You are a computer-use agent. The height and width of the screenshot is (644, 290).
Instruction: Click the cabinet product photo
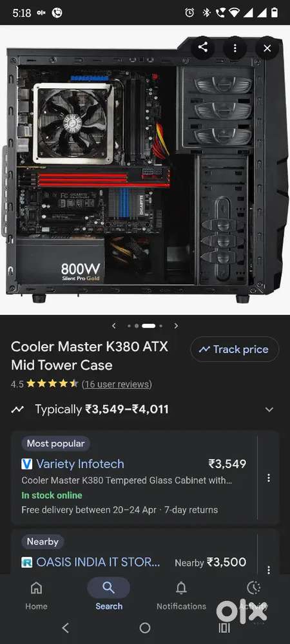(145, 169)
